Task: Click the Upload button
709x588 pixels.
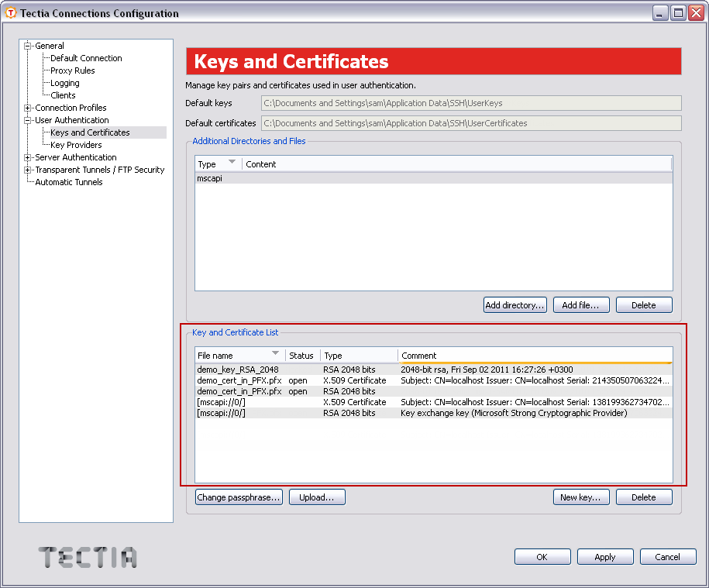Action: [317, 497]
